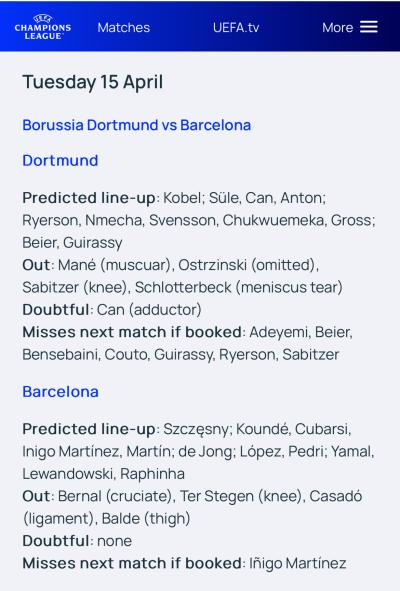Click Dortmund's Misses next match if booked label
This screenshot has height=591, width=400.
132,332
